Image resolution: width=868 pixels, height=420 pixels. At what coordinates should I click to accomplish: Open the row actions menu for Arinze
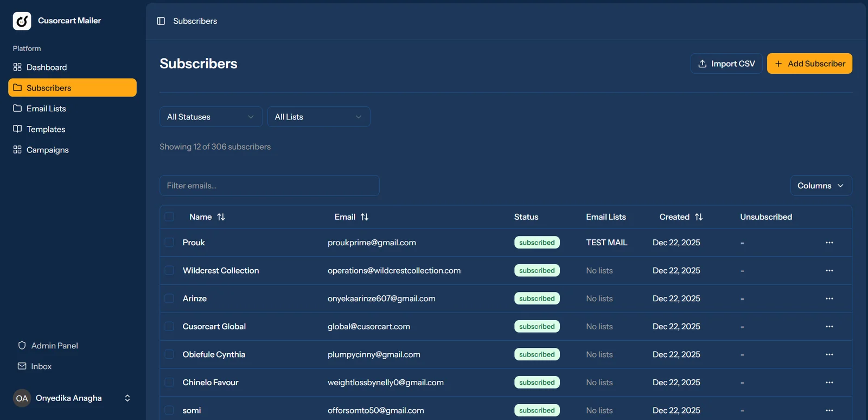[829, 298]
